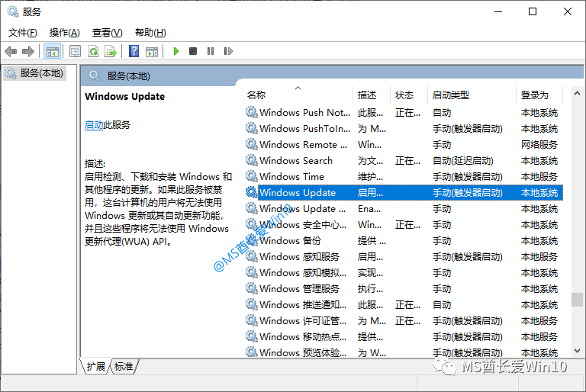
Task: Click 自动(延迟启动) in Windows Search row
Action: coord(463,161)
